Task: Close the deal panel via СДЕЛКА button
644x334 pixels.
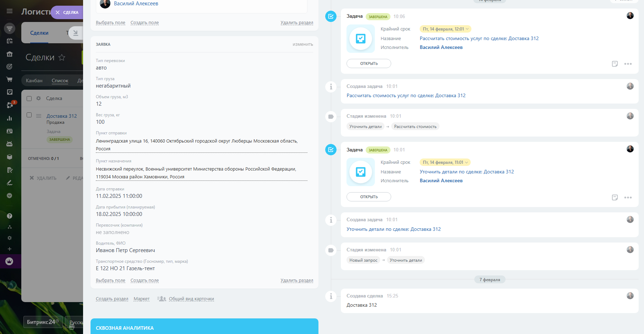Action: (x=67, y=12)
